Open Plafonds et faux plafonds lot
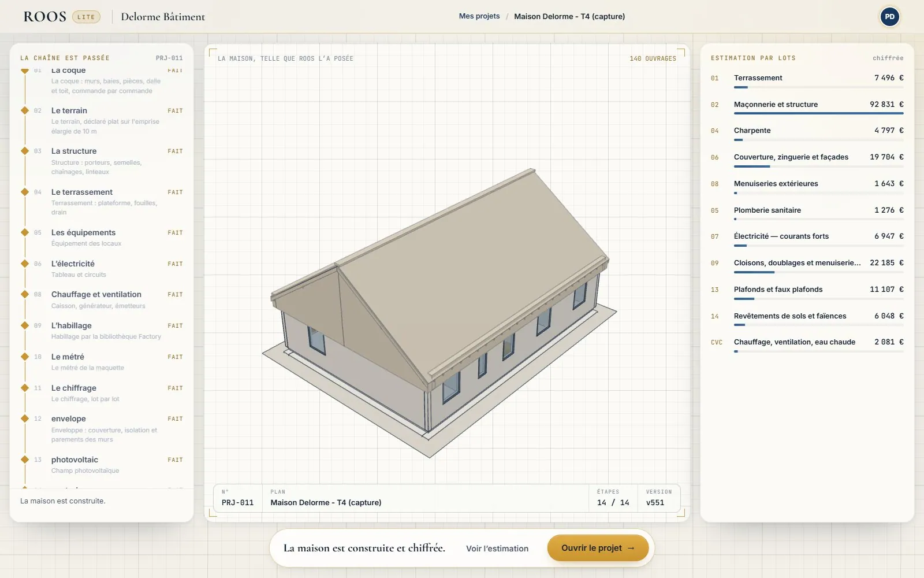 807,292
